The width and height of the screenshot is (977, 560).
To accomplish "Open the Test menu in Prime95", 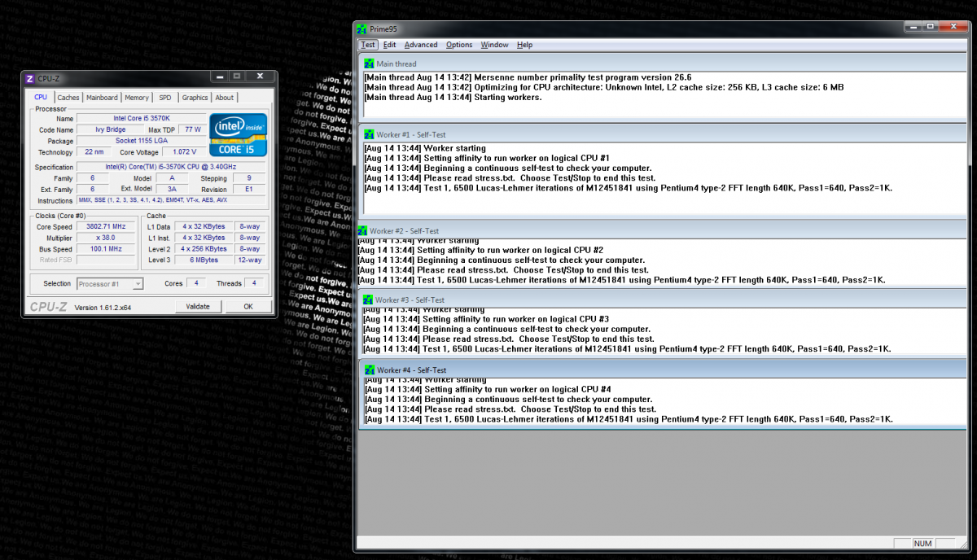I will point(368,45).
